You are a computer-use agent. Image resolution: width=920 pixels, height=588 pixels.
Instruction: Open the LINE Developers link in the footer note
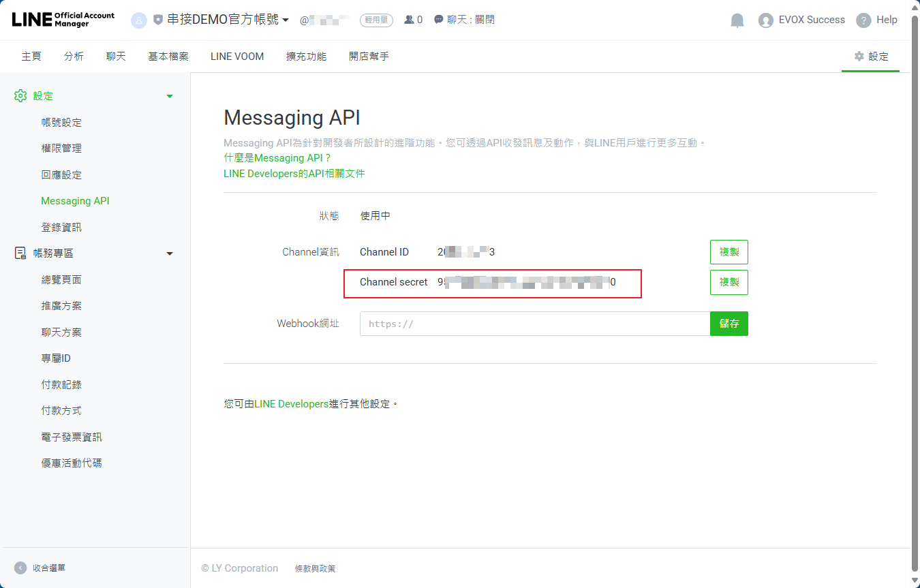click(x=292, y=404)
